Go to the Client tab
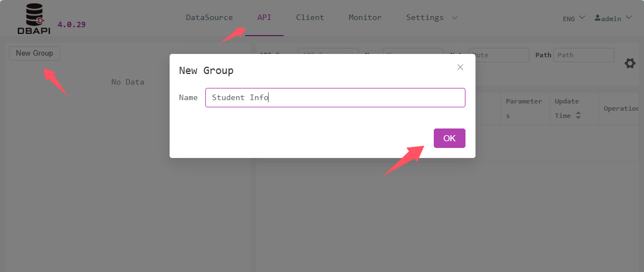This screenshot has width=644, height=272. [310, 18]
